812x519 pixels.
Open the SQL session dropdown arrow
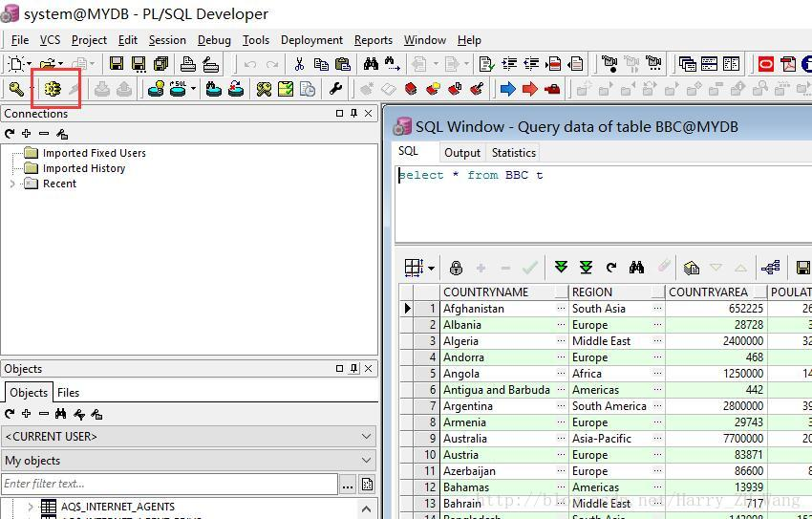(x=193, y=89)
